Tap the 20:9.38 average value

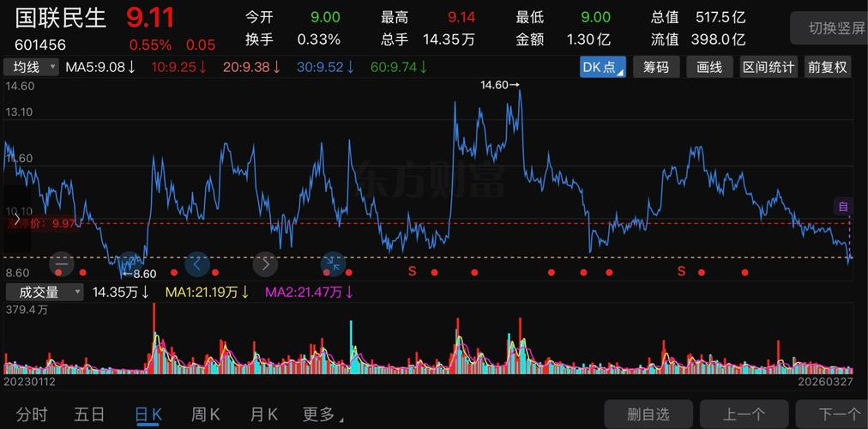pos(252,68)
